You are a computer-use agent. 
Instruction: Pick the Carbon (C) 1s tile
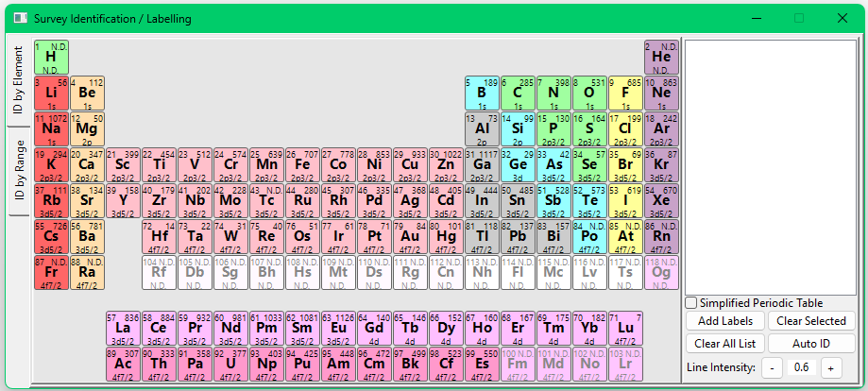(519, 93)
